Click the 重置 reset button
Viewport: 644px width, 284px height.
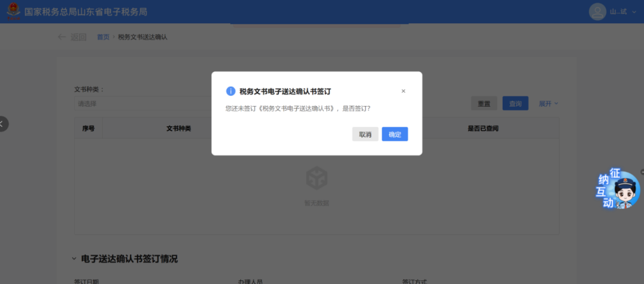coord(484,104)
